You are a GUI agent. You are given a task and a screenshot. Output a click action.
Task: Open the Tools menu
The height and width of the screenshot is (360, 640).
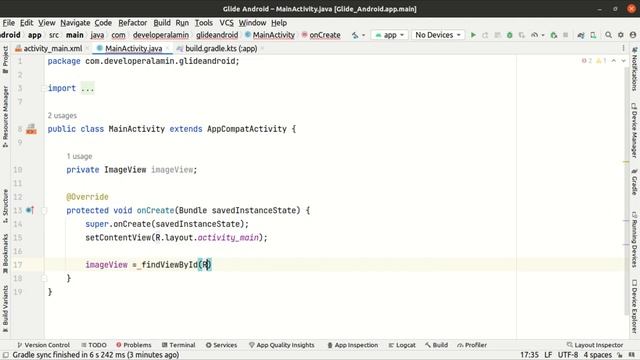[203, 23]
